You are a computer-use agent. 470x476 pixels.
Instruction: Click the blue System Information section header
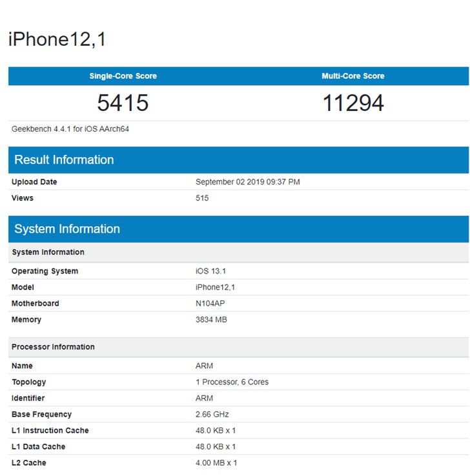[x=238, y=229]
